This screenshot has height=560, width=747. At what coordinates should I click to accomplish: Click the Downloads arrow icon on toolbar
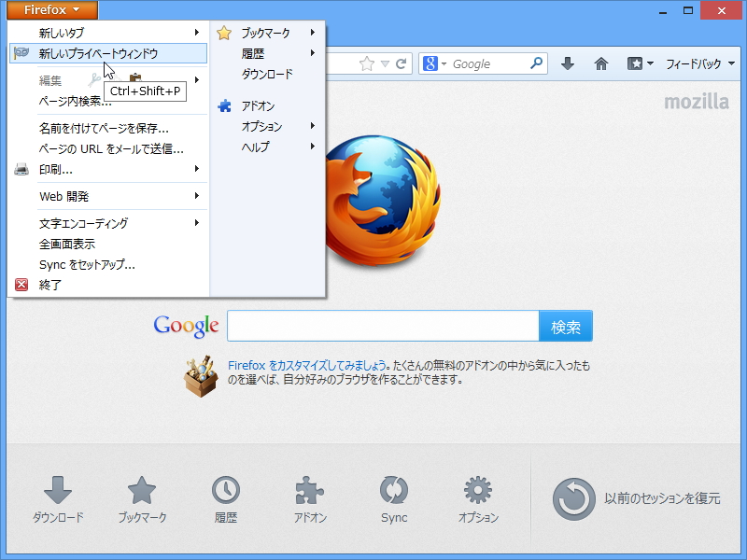pos(568,63)
